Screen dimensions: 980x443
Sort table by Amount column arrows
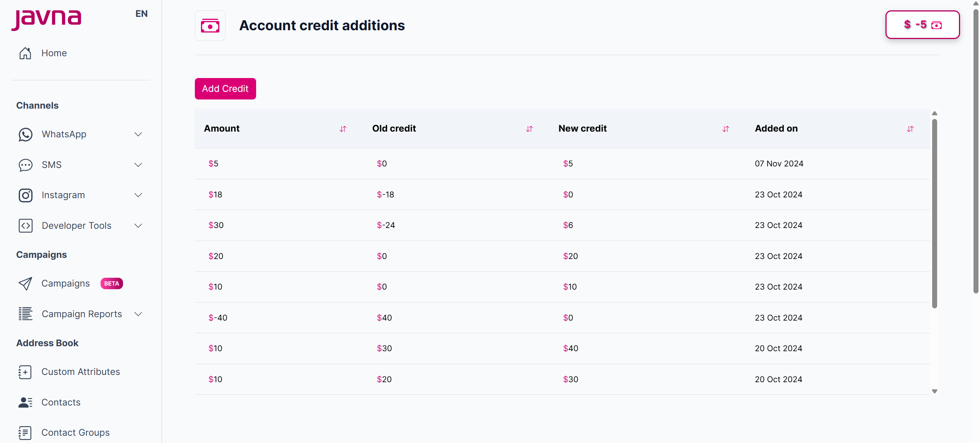(x=343, y=129)
